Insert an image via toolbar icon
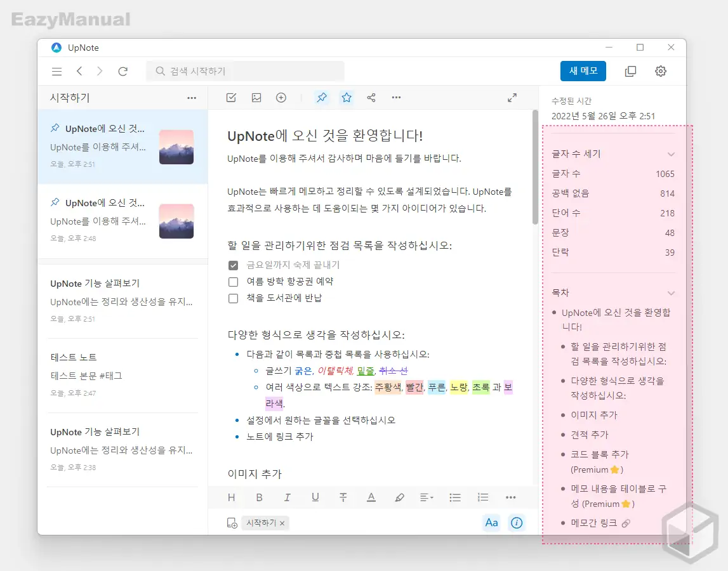 click(x=256, y=98)
